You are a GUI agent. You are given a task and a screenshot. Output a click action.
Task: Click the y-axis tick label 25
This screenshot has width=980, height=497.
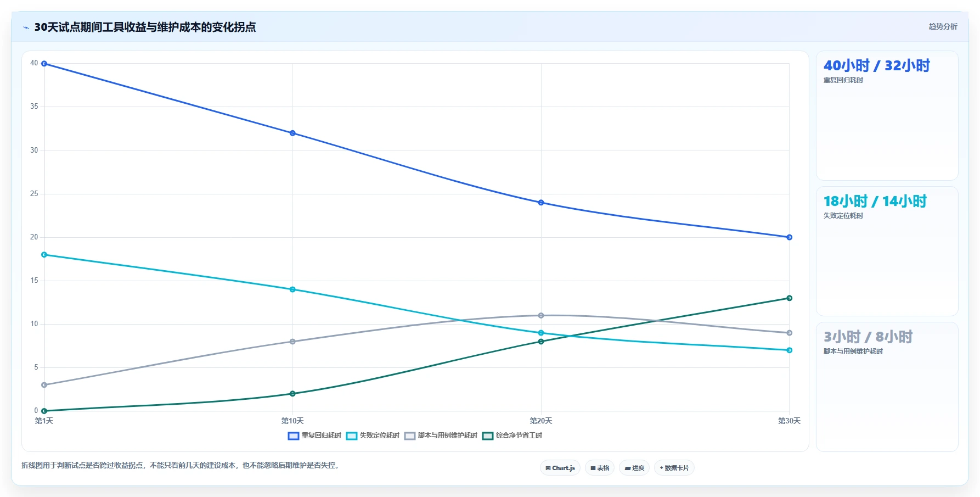pos(34,194)
